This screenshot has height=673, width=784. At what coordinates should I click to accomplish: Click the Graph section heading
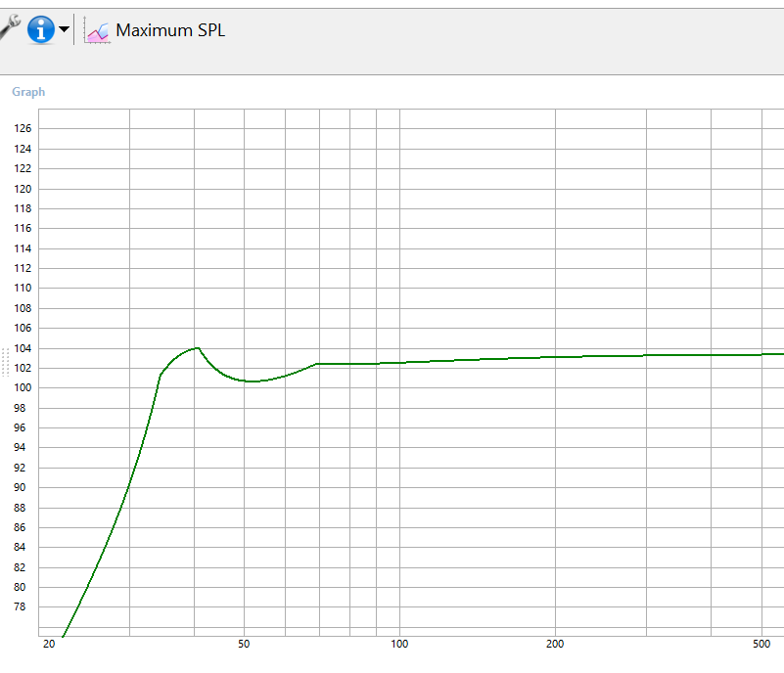pos(28,92)
